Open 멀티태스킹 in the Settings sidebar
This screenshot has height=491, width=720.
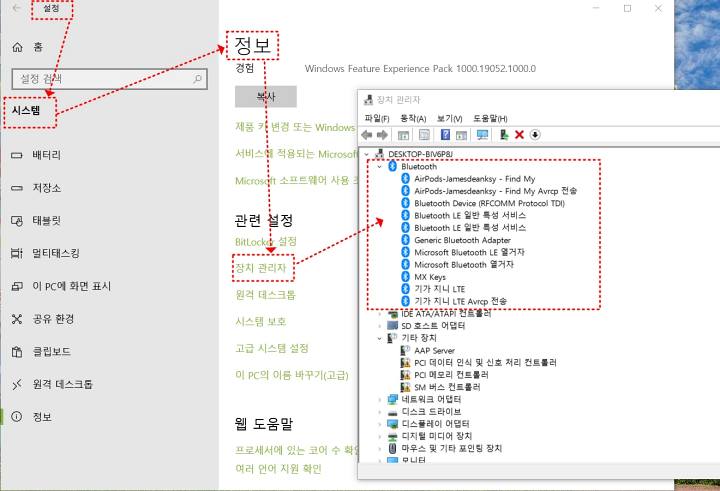click(56, 253)
